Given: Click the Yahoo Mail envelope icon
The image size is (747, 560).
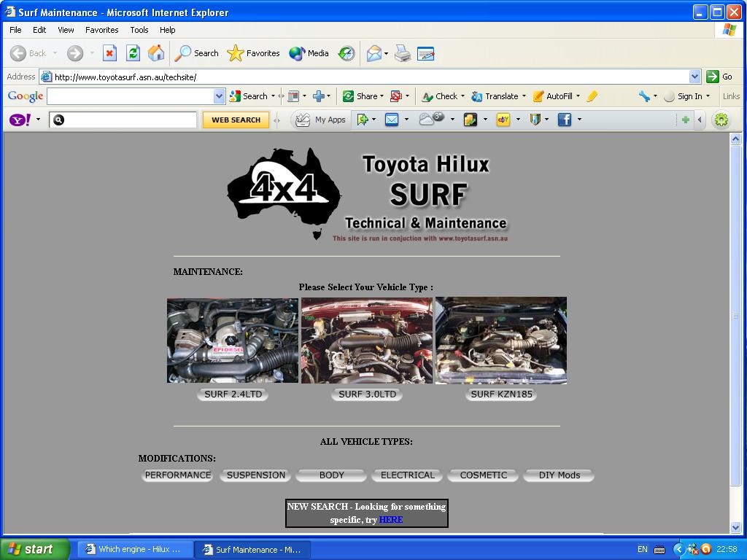Looking at the screenshot, I should click(392, 120).
